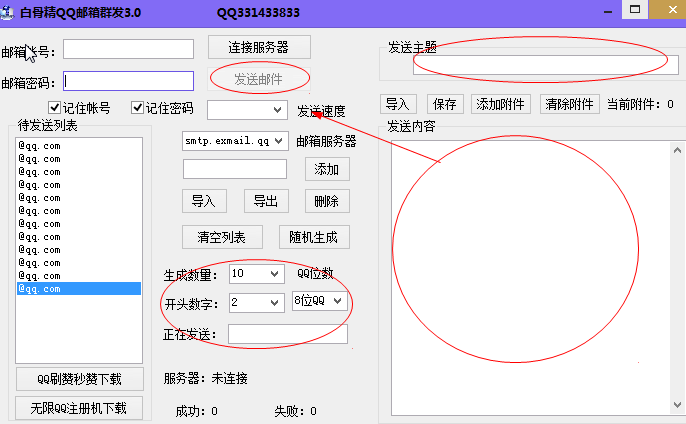Click the 发送主题 subject field
The image size is (686, 424).
(x=546, y=65)
